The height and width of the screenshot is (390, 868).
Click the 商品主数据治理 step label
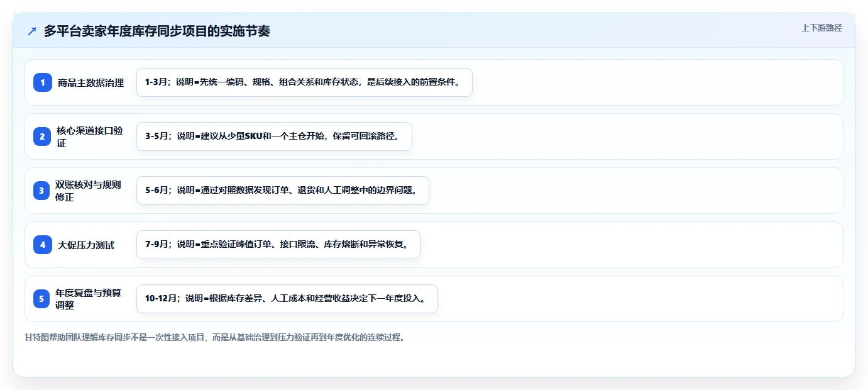(91, 82)
